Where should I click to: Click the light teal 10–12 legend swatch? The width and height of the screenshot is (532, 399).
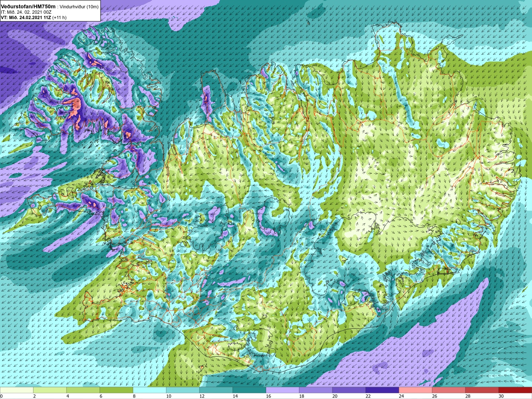point(183,391)
